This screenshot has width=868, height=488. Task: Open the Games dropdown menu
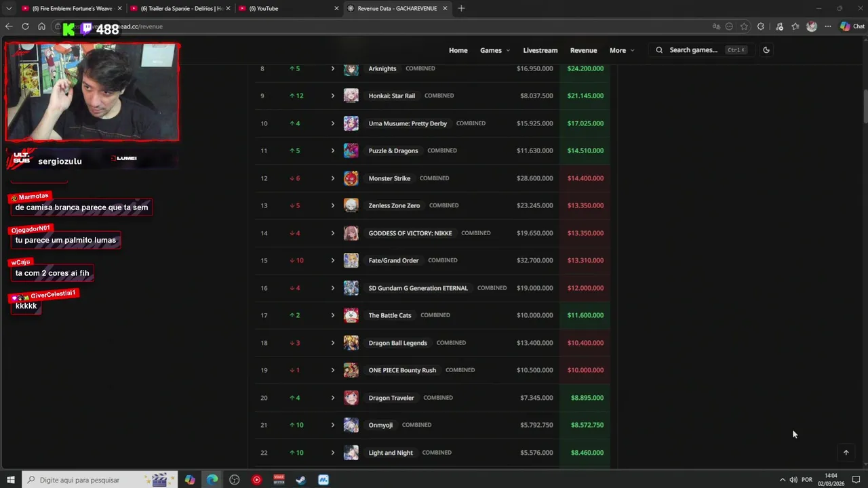point(495,50)
